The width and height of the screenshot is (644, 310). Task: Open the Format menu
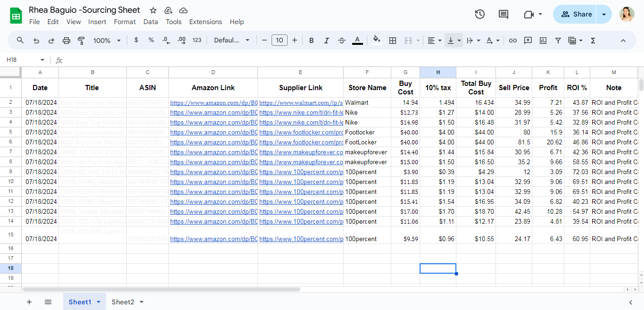pyautogui.click(x=125, y=22)
